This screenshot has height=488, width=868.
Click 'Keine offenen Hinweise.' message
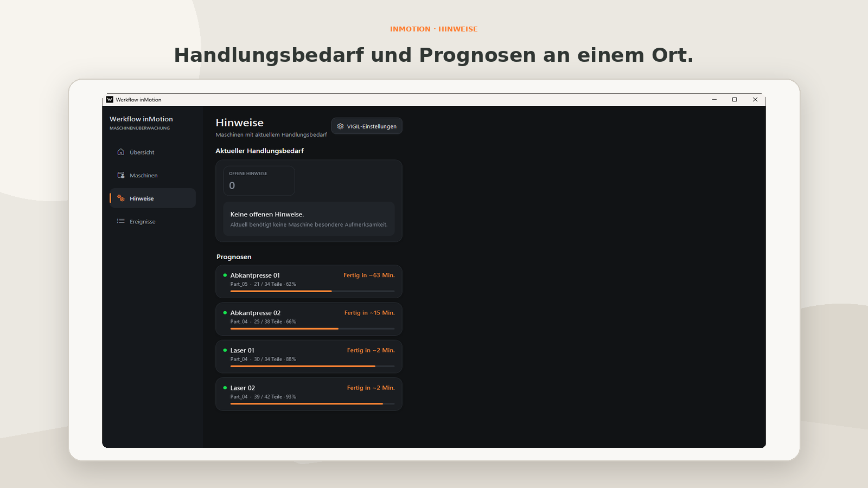[267, 215]
